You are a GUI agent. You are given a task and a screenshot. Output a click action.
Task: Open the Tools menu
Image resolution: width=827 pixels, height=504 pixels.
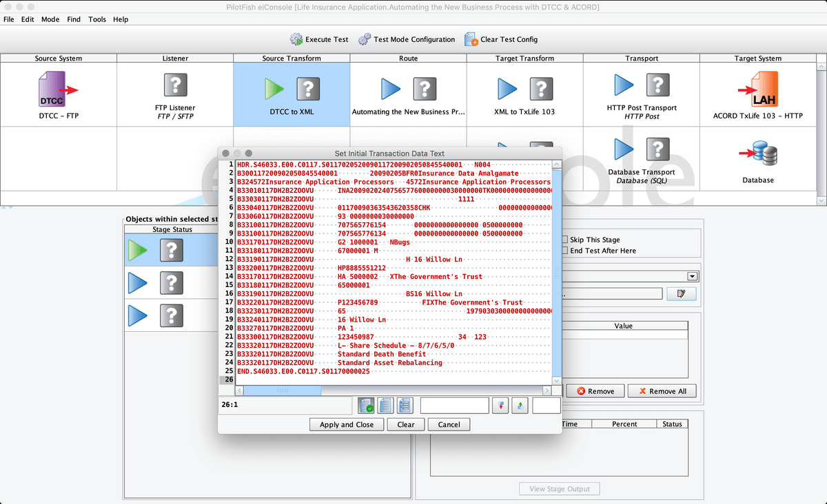tap(97, 19)
